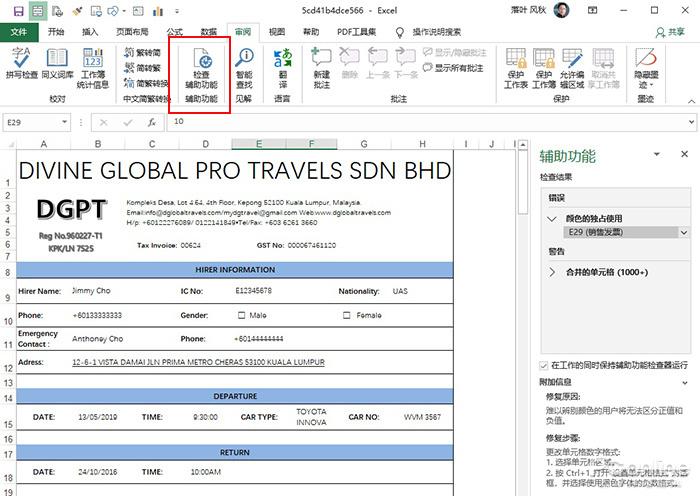
Task: Collapse the ribbon with the chevron
Action: 692,101
